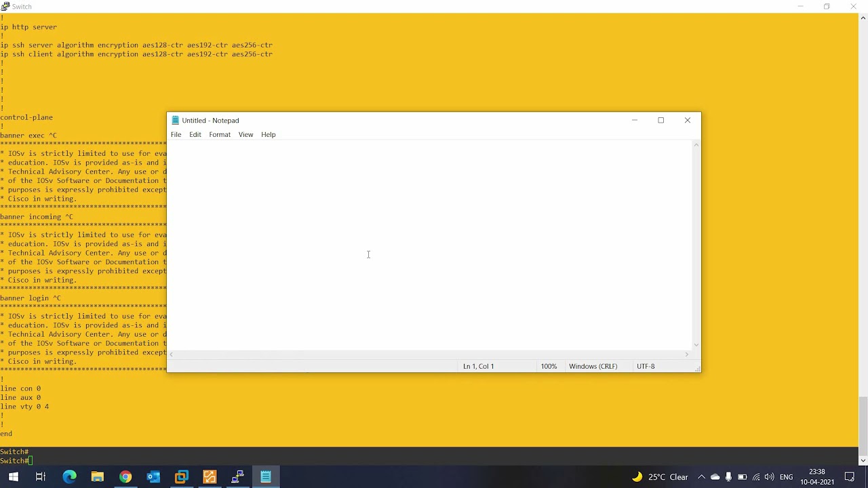Click the 'ip ssh server algorithm' terminal line

136,45
